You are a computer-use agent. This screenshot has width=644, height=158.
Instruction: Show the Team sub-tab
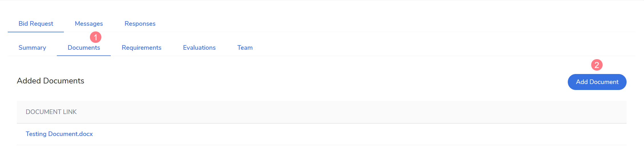tap(245, 48)
